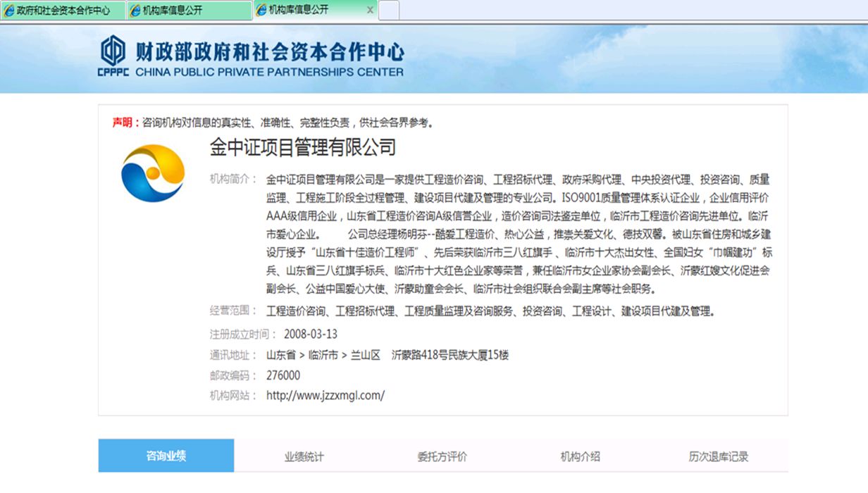Open the http://www.jzzxmgl.com/ website link
868x493 pixels.
[325, 395]
